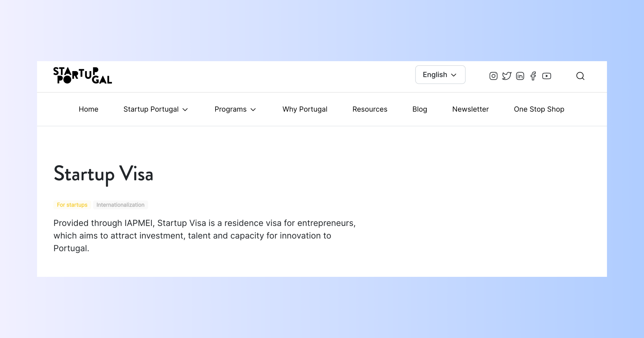Go to One Stop Shop
This screenshot has width=644, height=338.
click(539, 109)
